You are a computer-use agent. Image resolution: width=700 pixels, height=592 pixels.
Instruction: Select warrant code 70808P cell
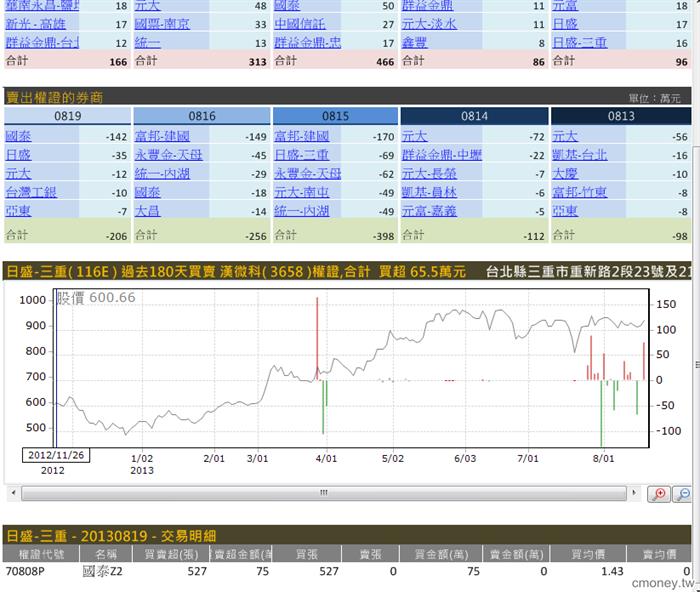click(25, 571)
